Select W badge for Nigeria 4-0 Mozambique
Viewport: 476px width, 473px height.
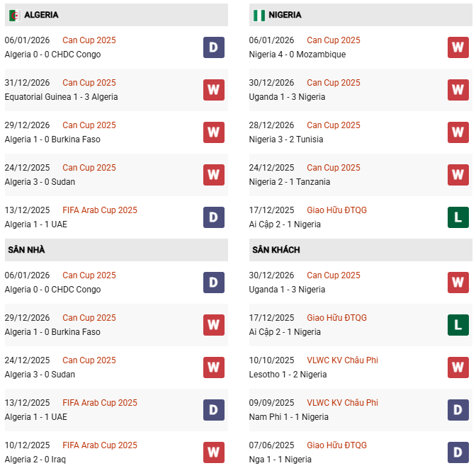coord(458,47)
